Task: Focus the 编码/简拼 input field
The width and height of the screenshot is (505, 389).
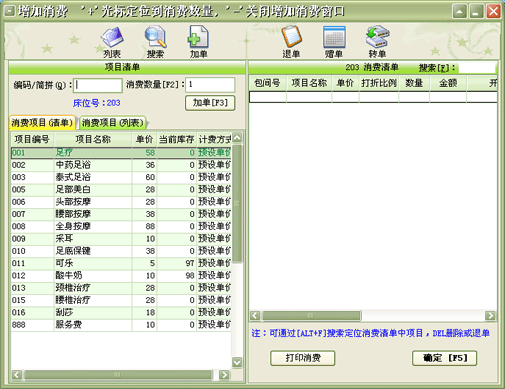Action: 98,85
